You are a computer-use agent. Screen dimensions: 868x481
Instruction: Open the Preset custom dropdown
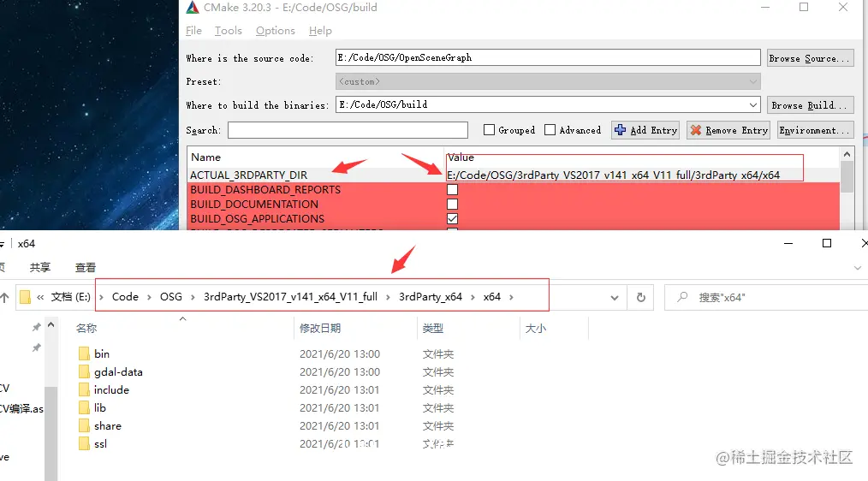(548, 81)
